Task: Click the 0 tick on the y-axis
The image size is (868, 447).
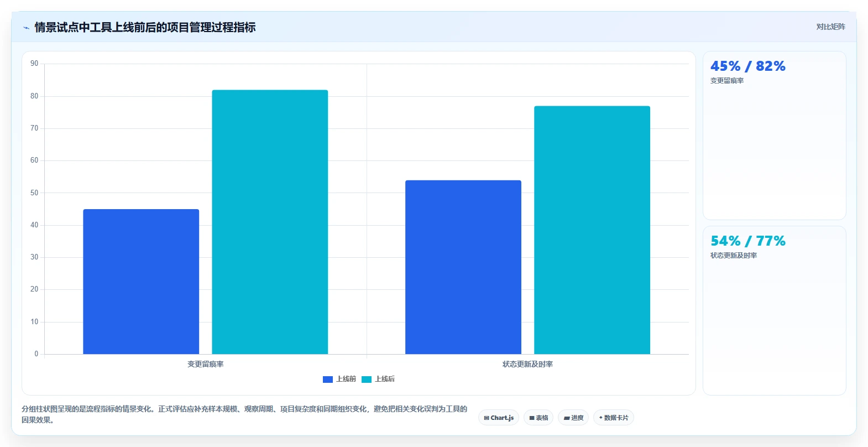Action: [36, 354]
